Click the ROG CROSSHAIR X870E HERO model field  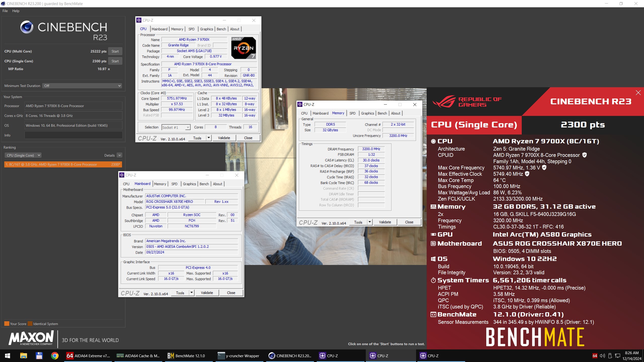175,202
